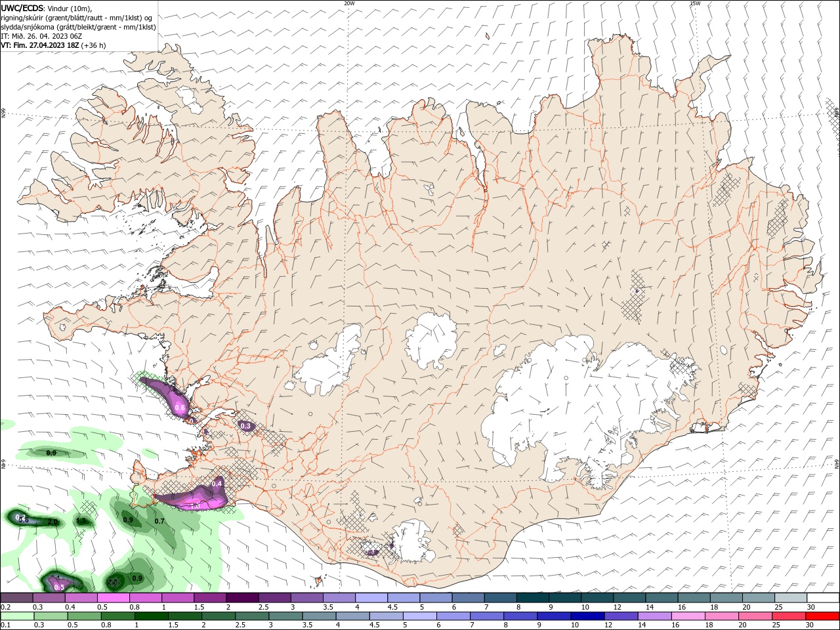Click the number 0.1 label under bottom legend row
The image size is (840, 630).
point(6,625)
